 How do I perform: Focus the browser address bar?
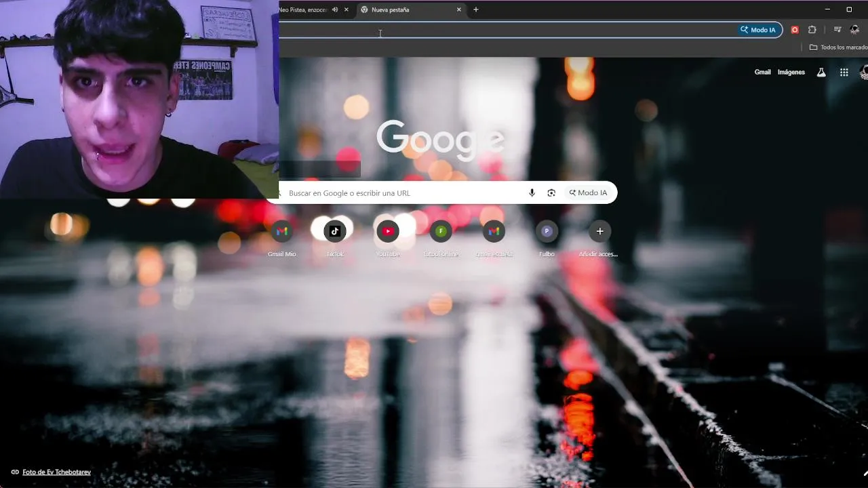pos(509,30)
